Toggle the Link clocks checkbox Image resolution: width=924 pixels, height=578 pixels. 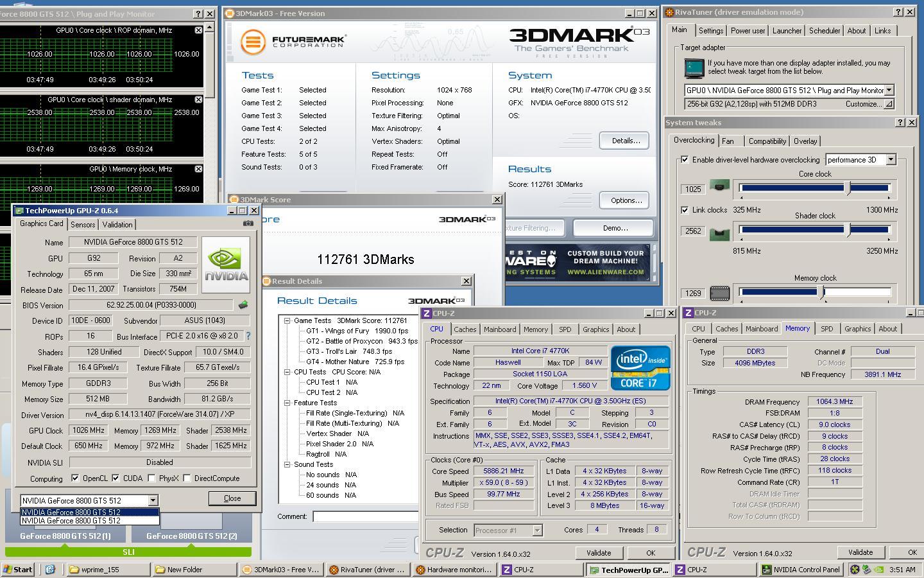(x=685, y=209)
